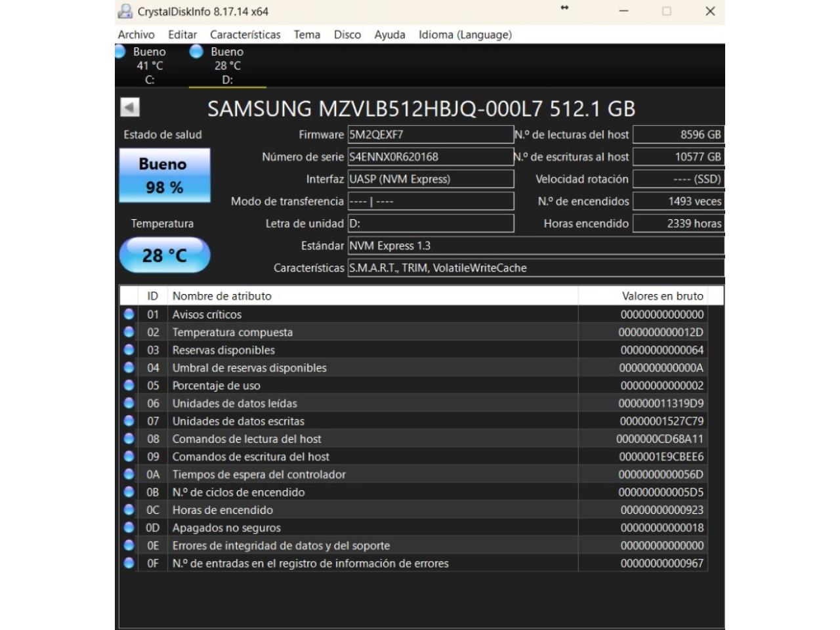Click the blue status orb for drive D:
Image resolution: width=840 pixels, height=630 pixels.
click(196, 52)
